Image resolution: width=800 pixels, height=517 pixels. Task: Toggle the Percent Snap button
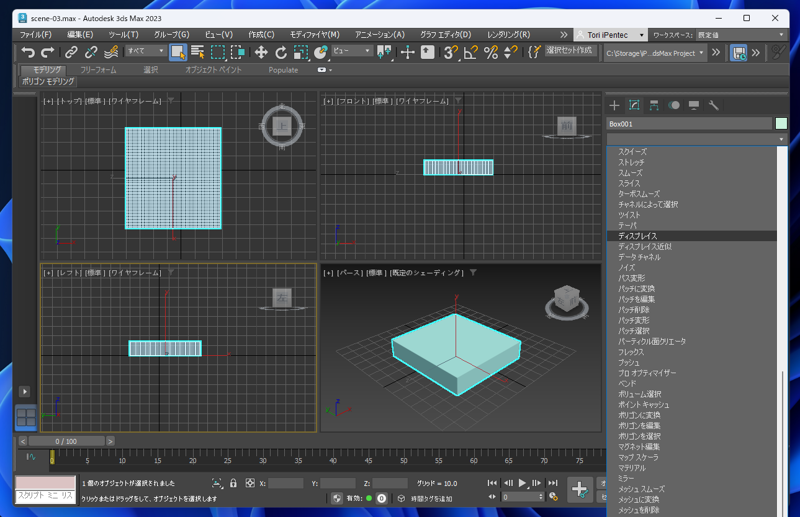[x=491, y=52]
